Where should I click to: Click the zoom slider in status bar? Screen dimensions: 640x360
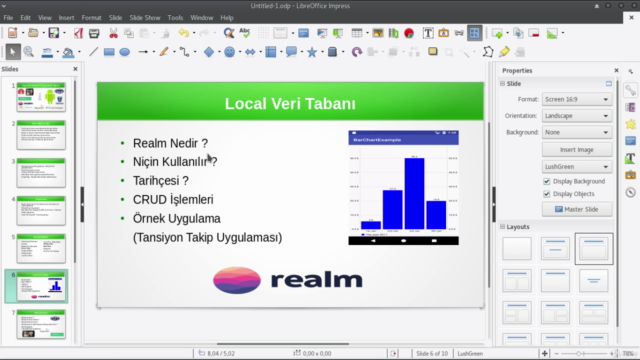[x=584, y=353]
